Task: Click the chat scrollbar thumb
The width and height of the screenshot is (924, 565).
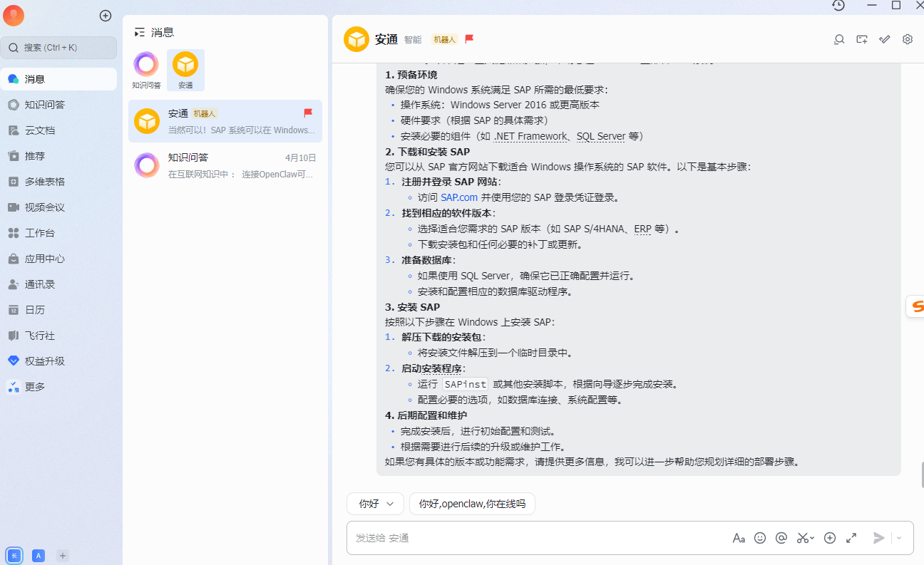Action: (x=922, y=475)
